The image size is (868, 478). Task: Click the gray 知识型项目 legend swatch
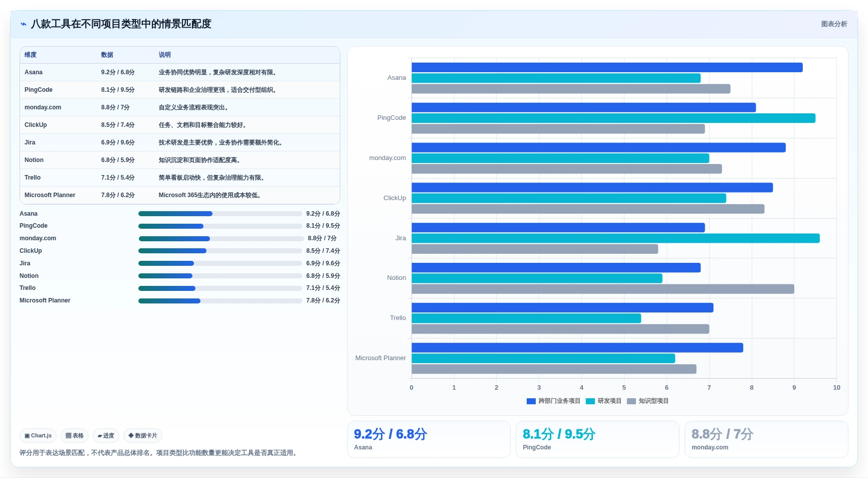coord(631,401)
